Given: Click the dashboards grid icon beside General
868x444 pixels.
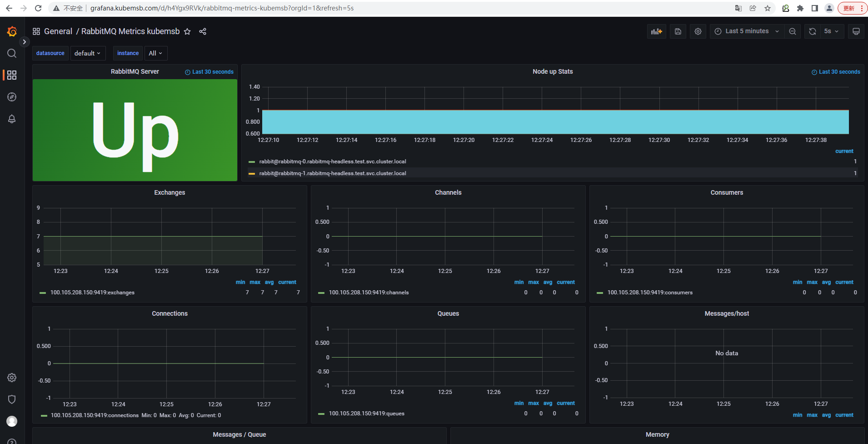Looking at the screenshot, I should 36,31.
